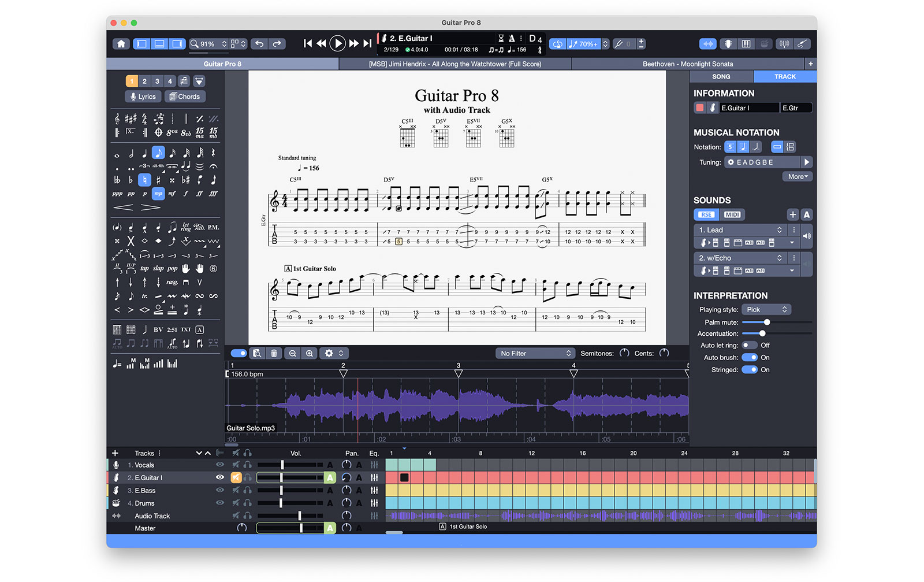Toggle the left edit palette panel
924x582 pixels.
(141, 44)
